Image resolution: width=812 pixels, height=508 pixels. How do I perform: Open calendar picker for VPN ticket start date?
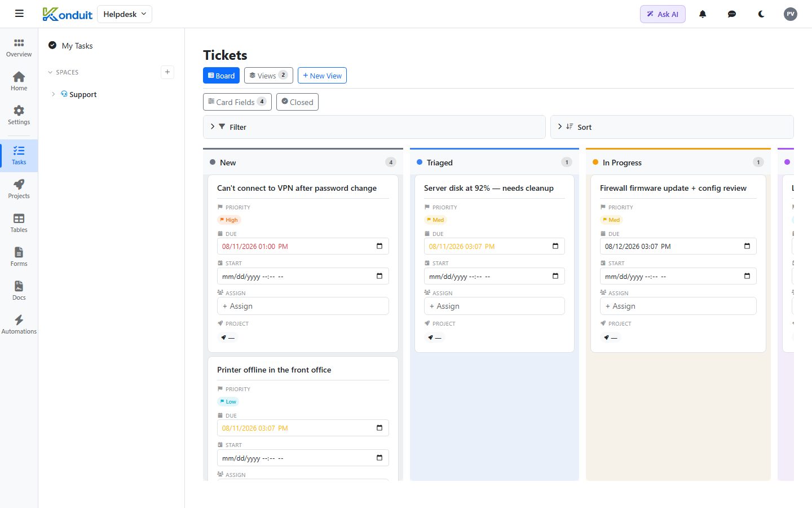click(x=379, y=276)
